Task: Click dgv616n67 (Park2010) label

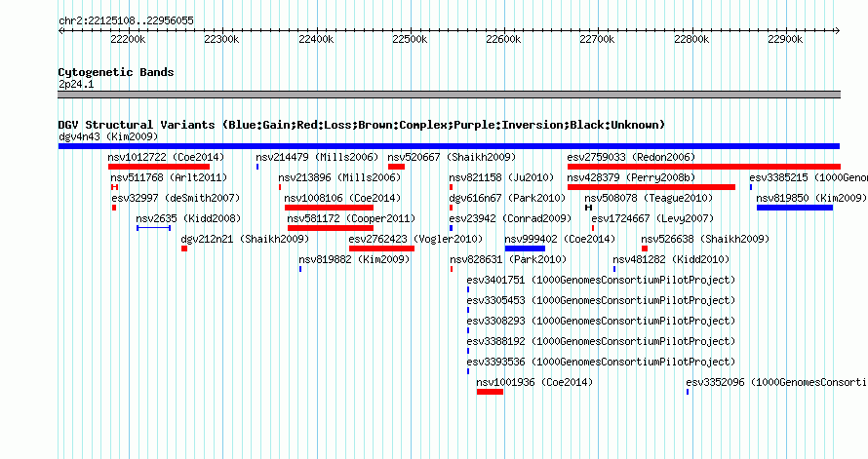Action: click(507, 198)
